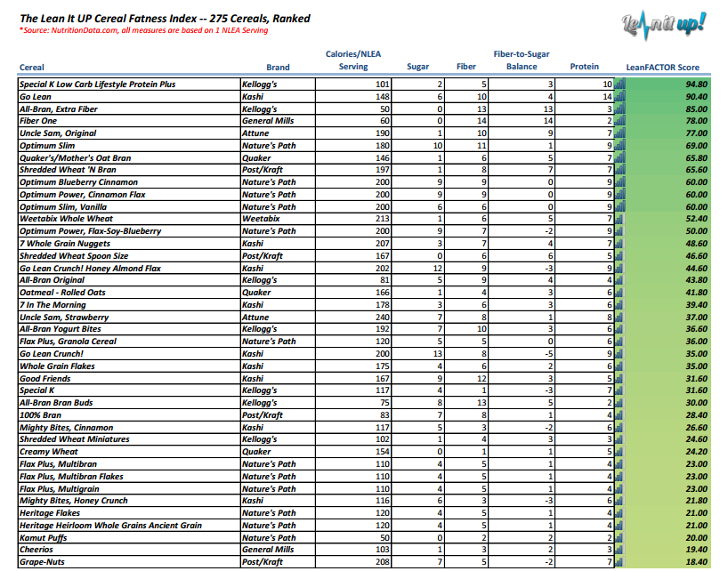Select the 'Weetabix Whole Wheat' cell

coord(130,219)
